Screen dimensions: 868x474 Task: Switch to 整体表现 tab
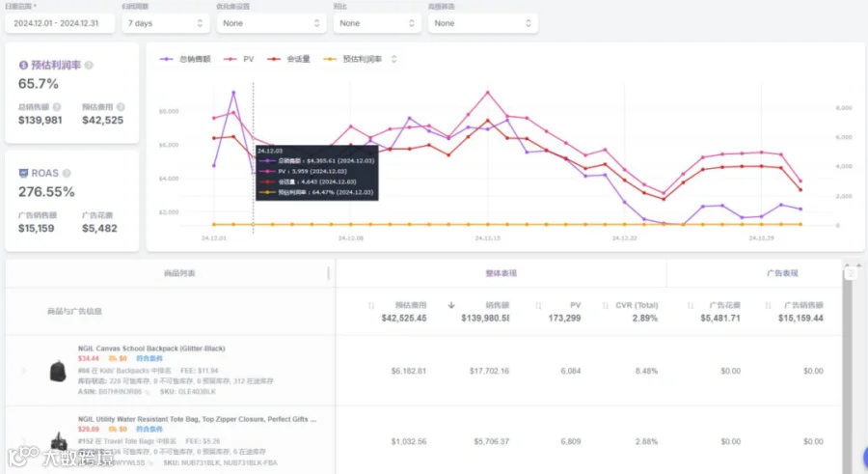point(501,273)
